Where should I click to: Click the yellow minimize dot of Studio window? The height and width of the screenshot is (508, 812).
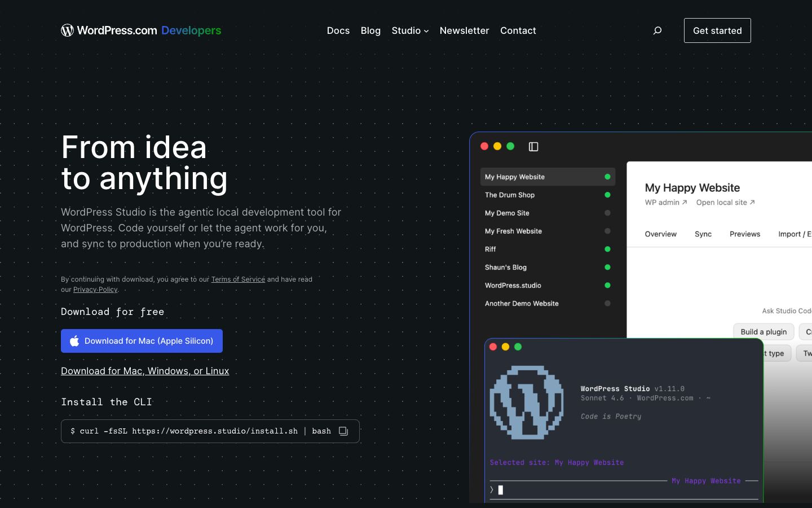(x=497, y=146)
